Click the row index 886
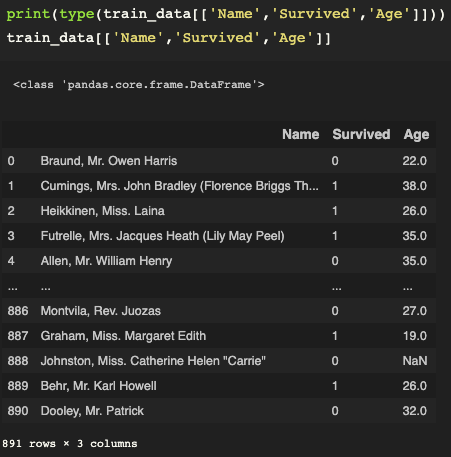Image resolution: width=451 pixels, height=457 pixels. [x=18, y=311]
